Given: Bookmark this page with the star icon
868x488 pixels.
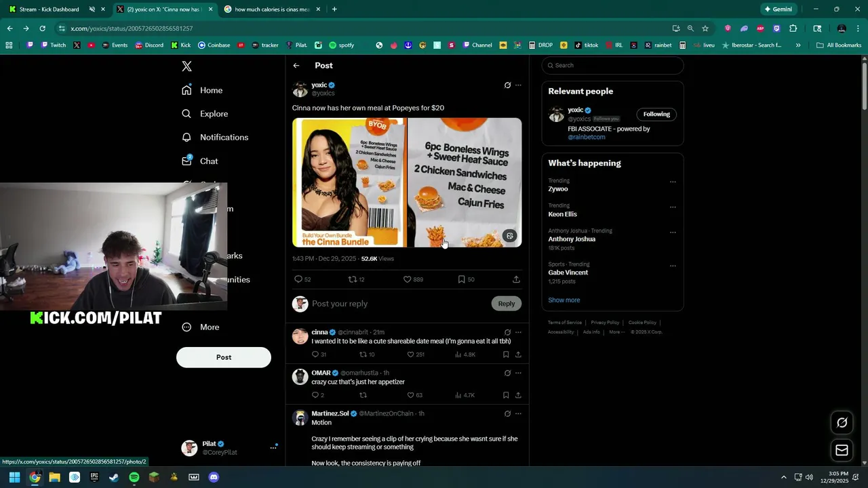Looking at the screenshot, I should click(x=705, y=28).
